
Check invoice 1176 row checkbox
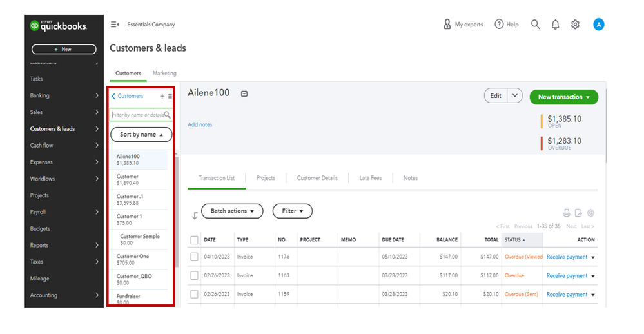pyautogui.click(x=194, y=257)
